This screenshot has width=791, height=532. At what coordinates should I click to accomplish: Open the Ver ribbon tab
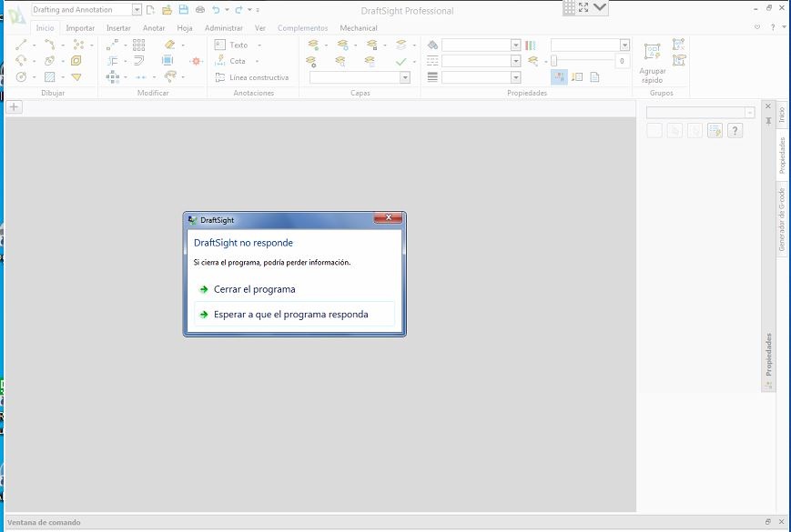coord(260,28)
